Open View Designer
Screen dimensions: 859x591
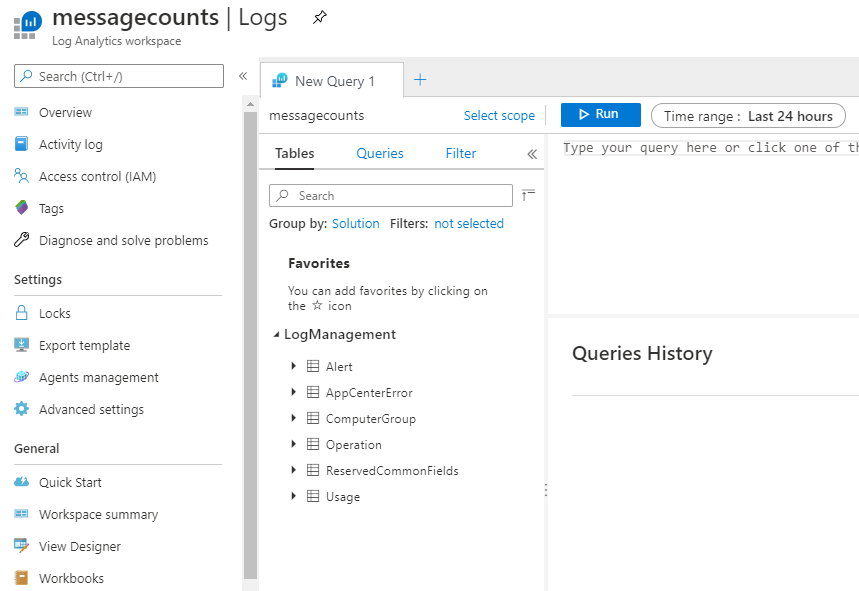[80, 546]
